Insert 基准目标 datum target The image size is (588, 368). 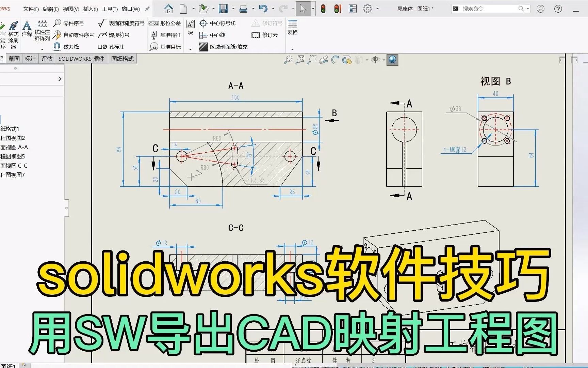click(166, 47)
